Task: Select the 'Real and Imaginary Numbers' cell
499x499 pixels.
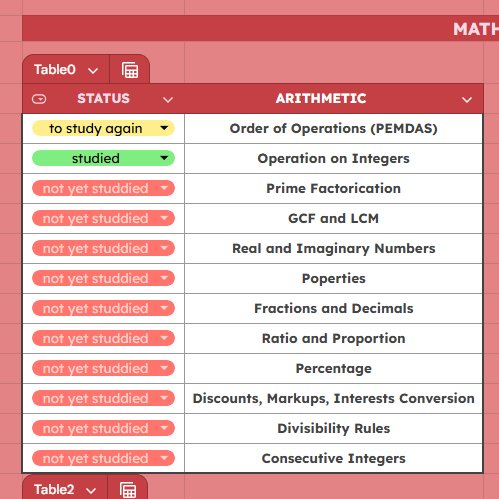Action: coord(334,249)
